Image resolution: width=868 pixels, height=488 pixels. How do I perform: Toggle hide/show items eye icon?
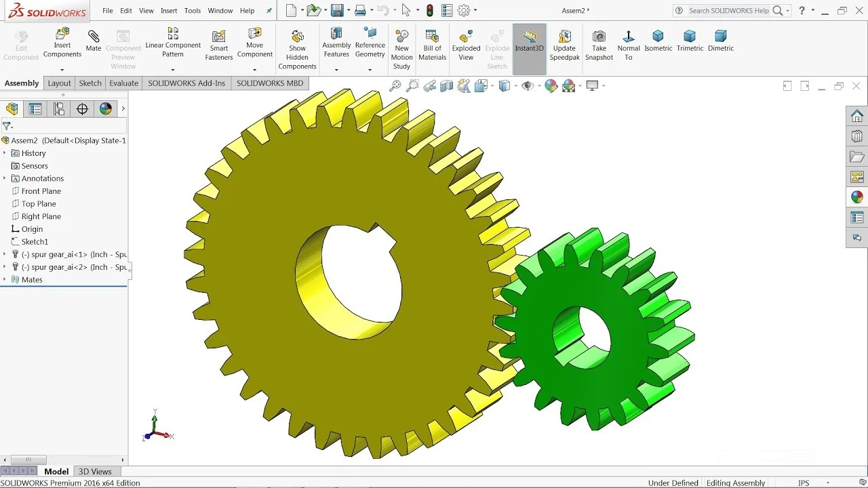[x=527, y=85]
